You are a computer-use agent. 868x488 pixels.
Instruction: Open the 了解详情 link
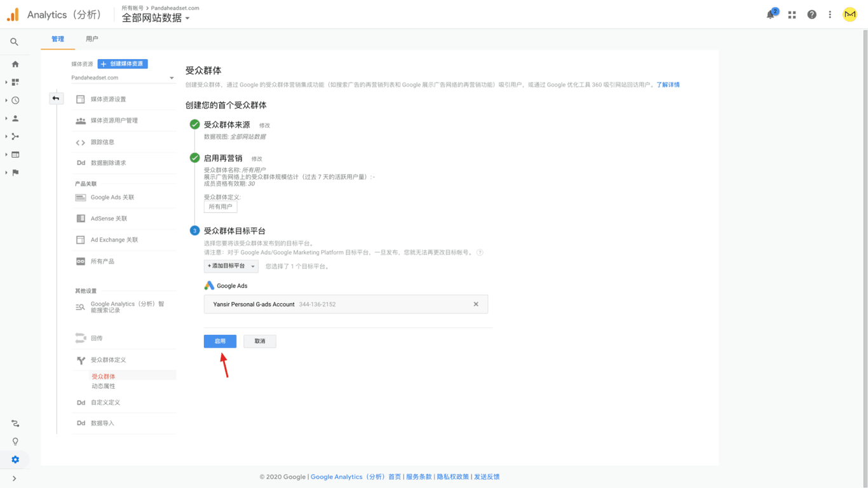pyautogui.click(x=668, y=85)
